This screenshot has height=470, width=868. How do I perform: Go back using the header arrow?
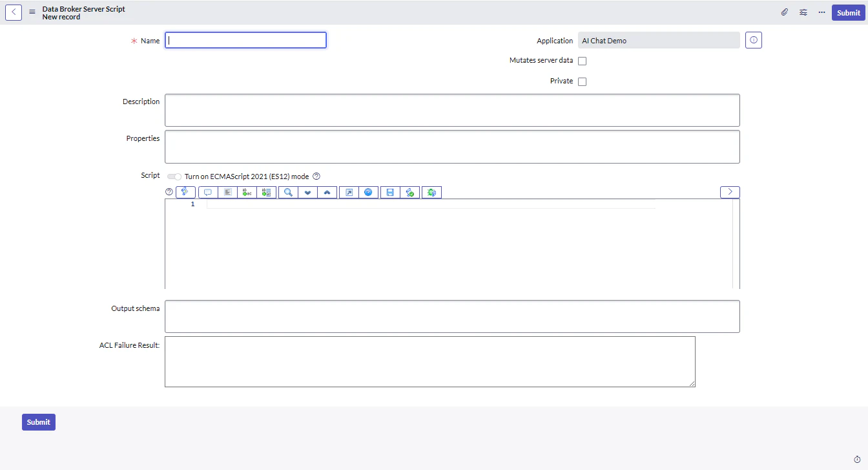click(14, 12)
